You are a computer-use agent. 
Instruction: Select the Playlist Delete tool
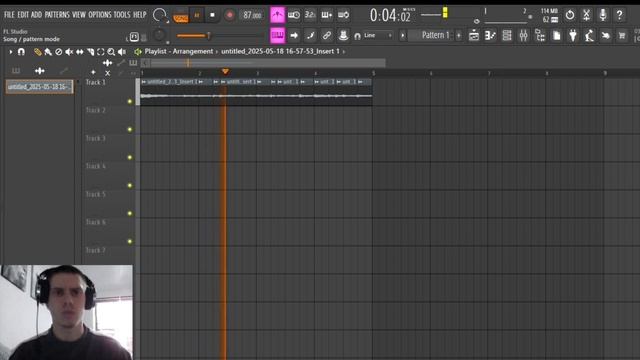pyautogui.click(x=58, y=52)
